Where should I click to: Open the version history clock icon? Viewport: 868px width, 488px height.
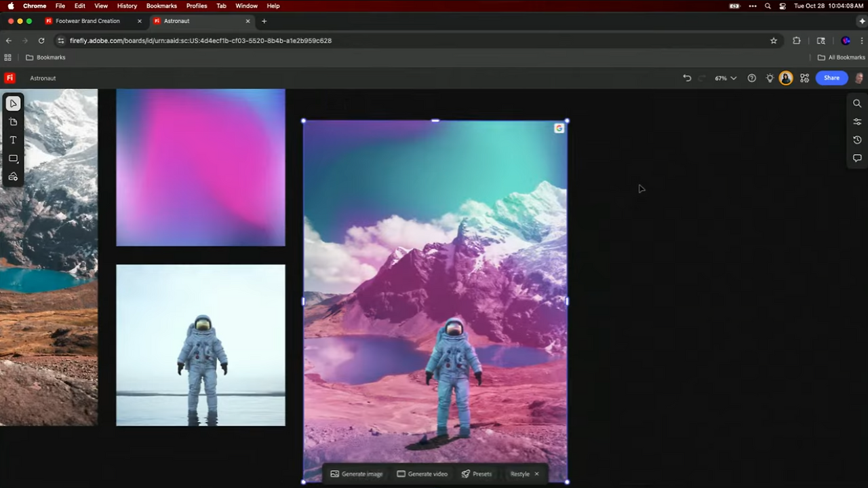click(x=857, y=140)
